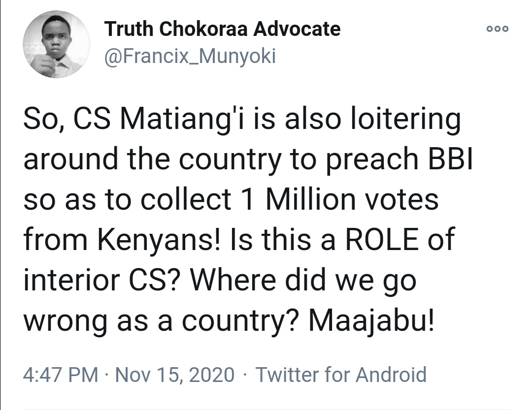Image resolution: width=532 pixels, height=410 pixels.
Task: Open the tweet's three-dot more options menu
Action: [497, 29]
